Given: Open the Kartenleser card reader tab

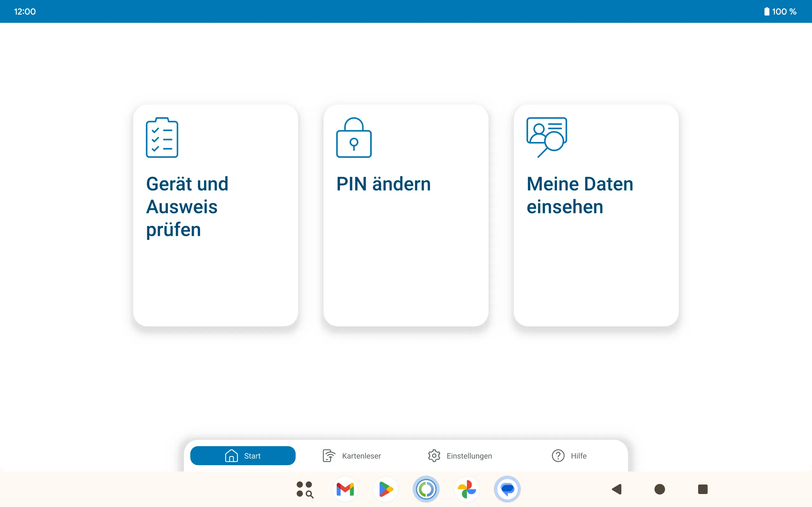Looking at the screenshot, I should point(351,456).
